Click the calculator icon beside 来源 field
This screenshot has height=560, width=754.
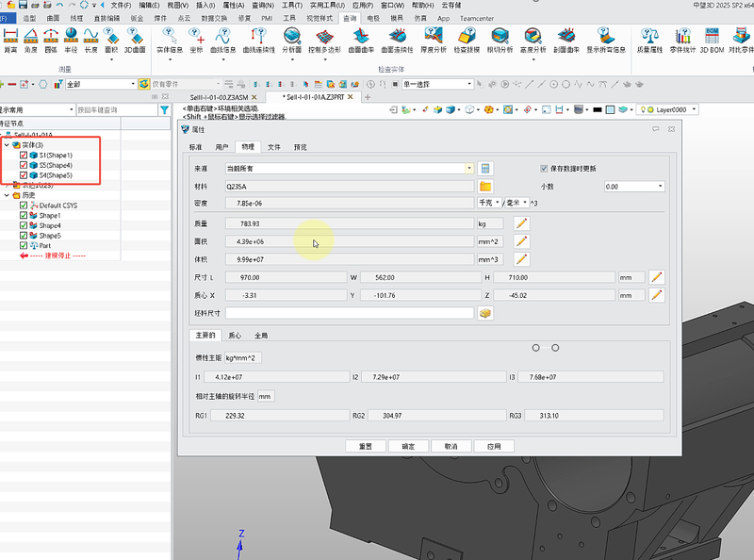pyautogui.click(x=485, y=168)
